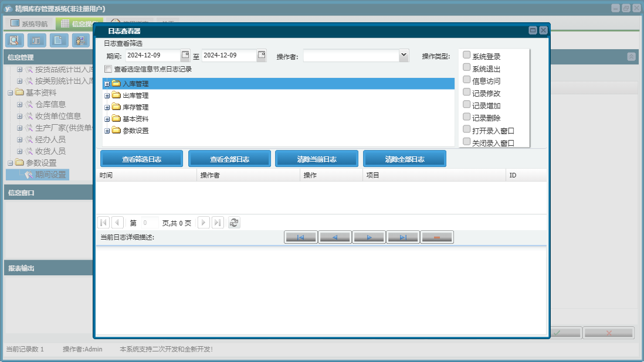Open the start date calendar picker

click(185, 55)
